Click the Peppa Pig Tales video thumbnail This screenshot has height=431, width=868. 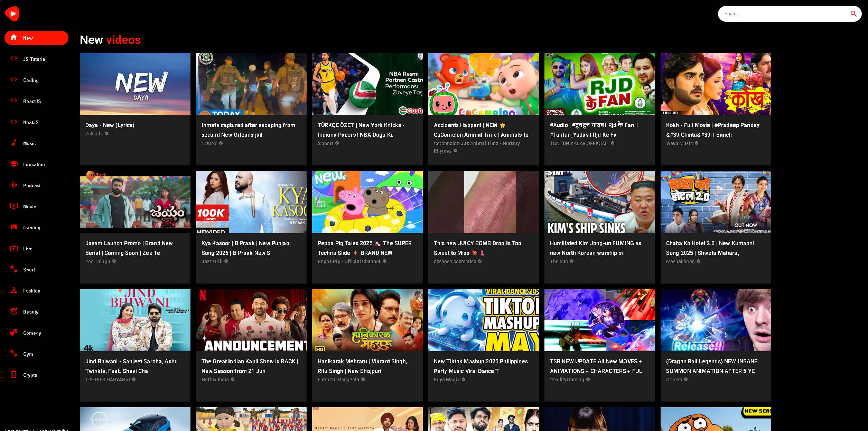coord(367,202)
